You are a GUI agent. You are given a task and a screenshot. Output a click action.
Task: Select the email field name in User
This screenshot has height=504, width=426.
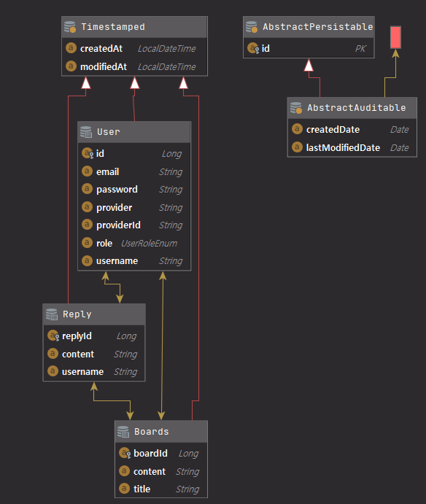[107, 172]
